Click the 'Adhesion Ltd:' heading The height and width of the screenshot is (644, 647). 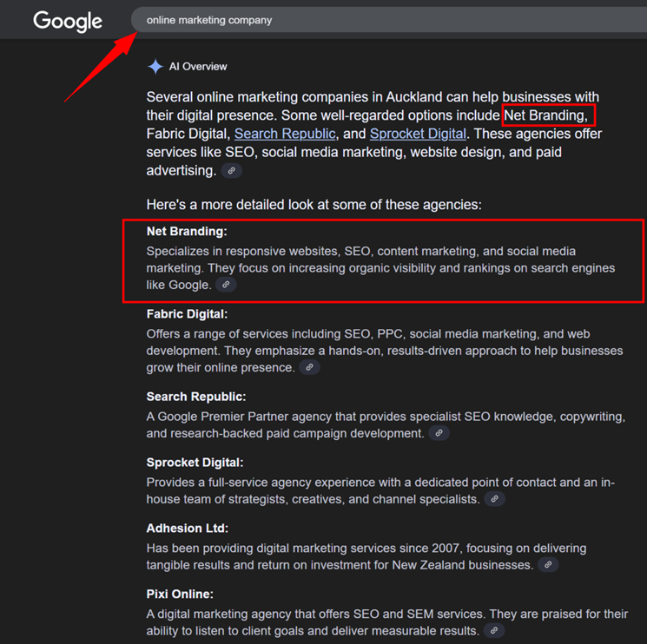pyautogui.click(x=188, y=529)
